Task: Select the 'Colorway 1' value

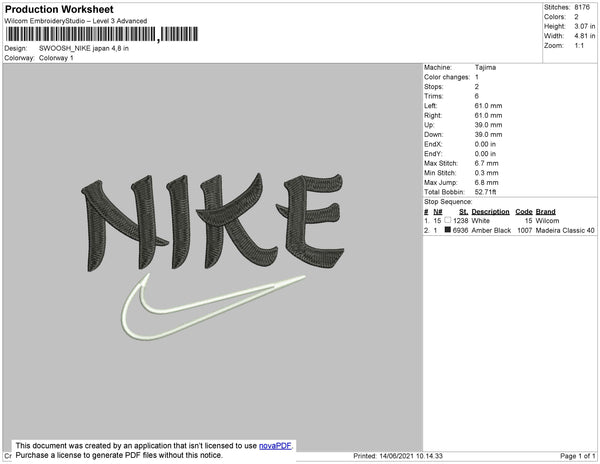Action: coord(56,58)
